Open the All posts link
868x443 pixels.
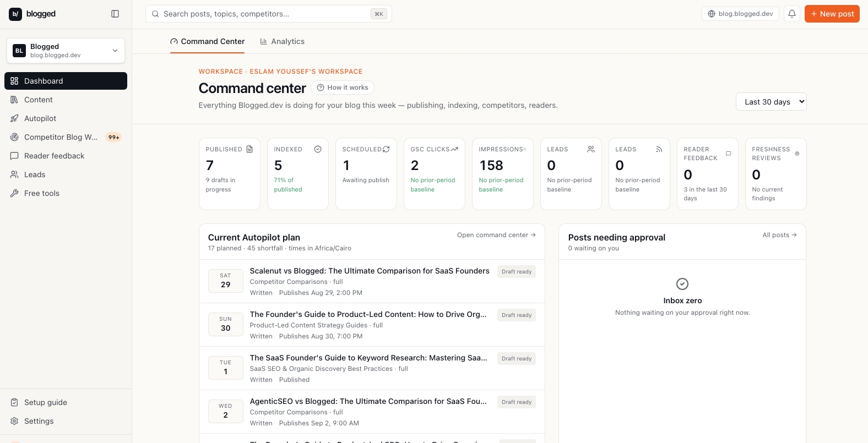pyautogui.click(x=779, y=235)
